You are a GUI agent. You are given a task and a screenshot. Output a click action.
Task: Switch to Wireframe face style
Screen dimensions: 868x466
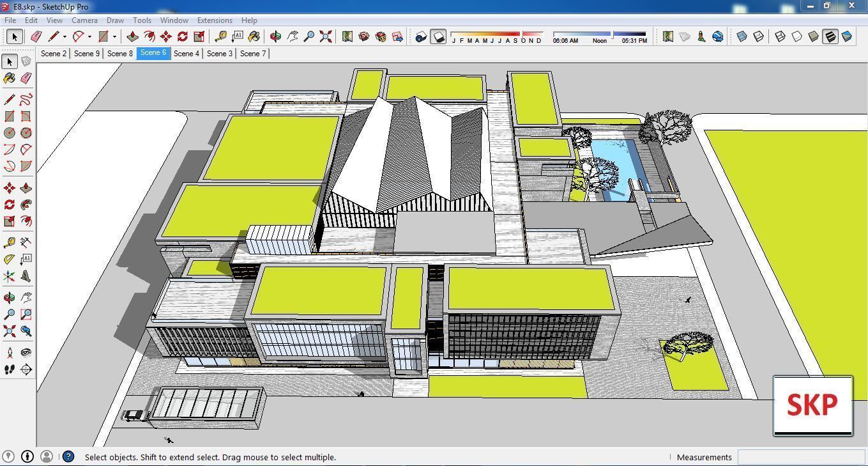click(x=780, y=36)
